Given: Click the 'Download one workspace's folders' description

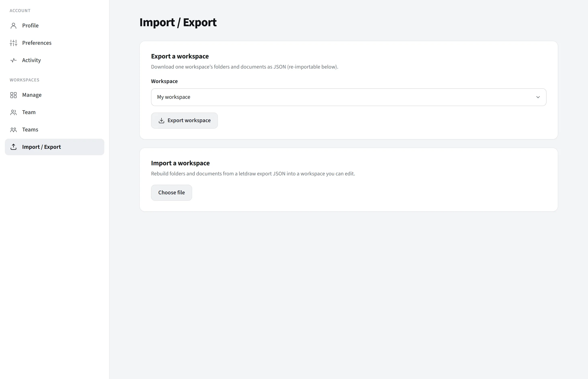Looking at the screenshot, I should point(245,67).
